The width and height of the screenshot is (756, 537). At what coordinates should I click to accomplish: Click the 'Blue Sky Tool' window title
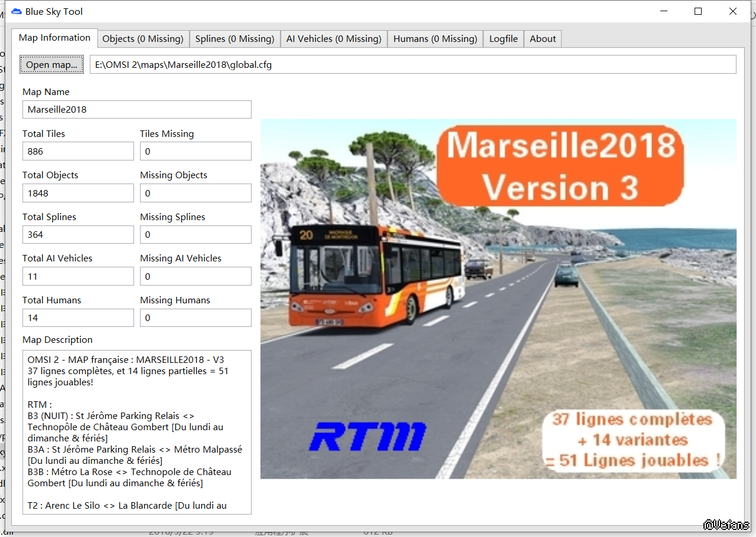(54, 11)
